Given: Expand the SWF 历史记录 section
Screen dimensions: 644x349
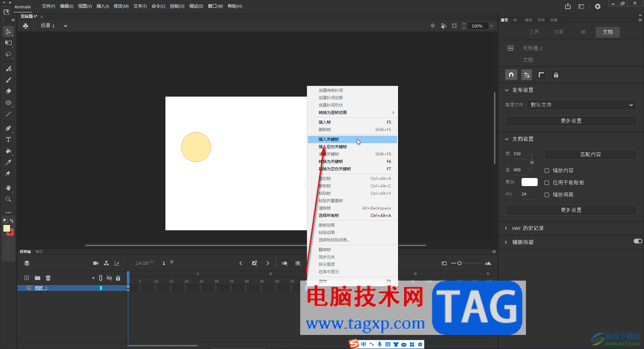Looking at the screenshot, I should [506, 228].
